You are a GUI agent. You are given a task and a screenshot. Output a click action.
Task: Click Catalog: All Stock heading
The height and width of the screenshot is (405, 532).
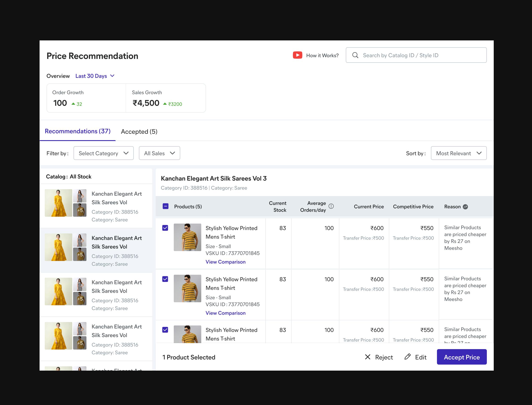pos(69,177)
